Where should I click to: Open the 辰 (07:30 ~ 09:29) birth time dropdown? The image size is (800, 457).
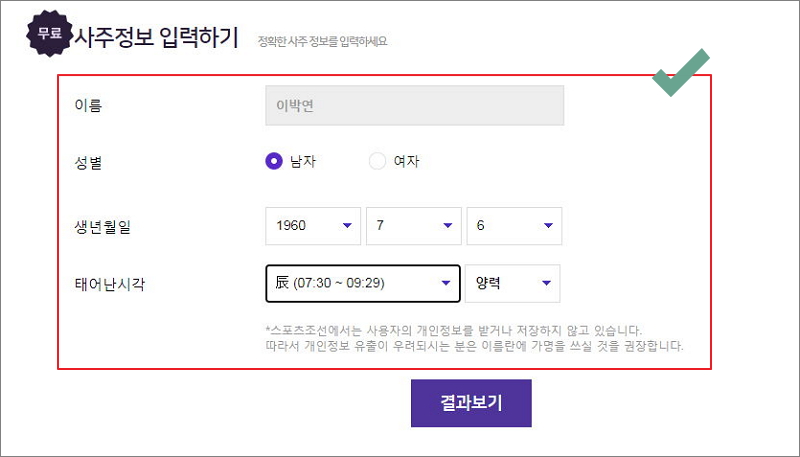[x=363, y=283]
